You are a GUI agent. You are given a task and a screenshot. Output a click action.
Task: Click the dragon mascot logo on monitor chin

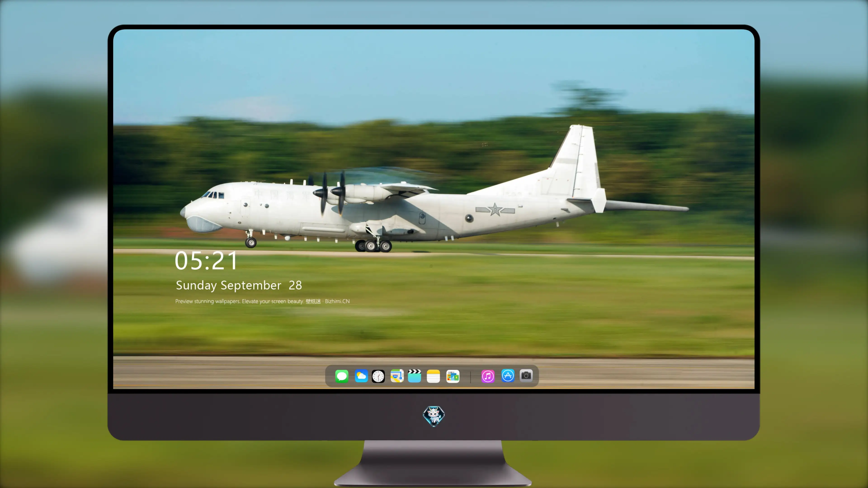tap(434, 416)
